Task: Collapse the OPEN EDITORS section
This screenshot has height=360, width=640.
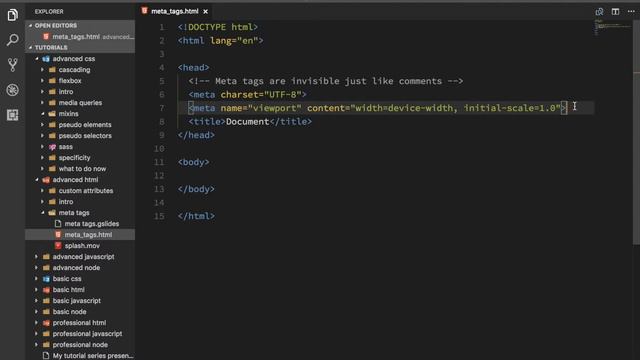Action: coord(80,25)
